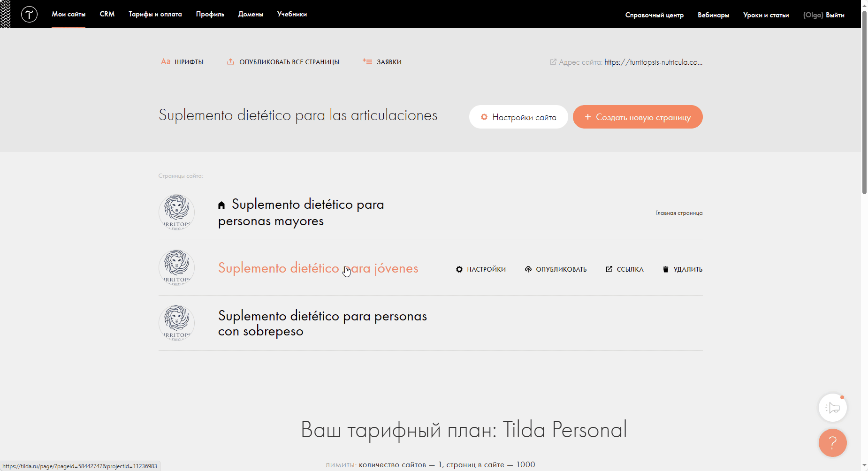The width and height of the screenshot is (868, 471).
Task: Select the thumbnail of the sobrepeso page
Action: tap(177, 323)
